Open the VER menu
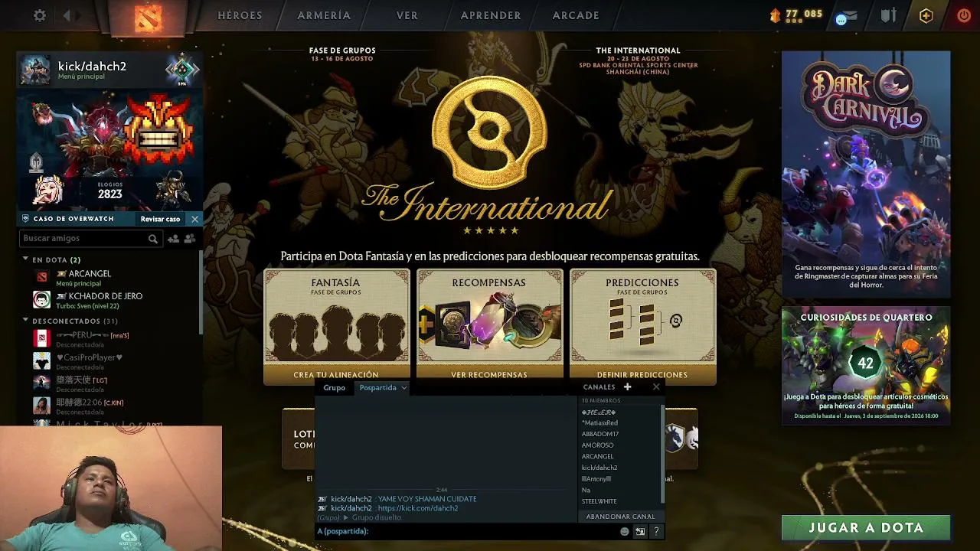 [x=407, y=15]
